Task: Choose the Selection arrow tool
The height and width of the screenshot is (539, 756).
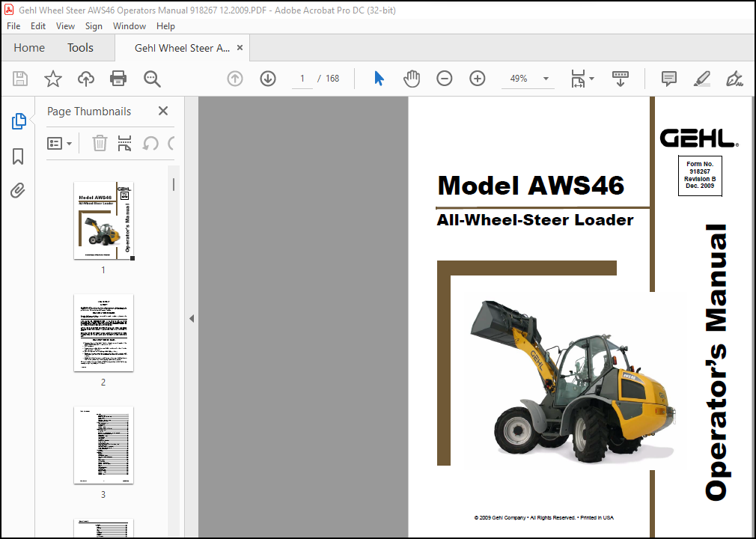Action: [x=379, y=79]
